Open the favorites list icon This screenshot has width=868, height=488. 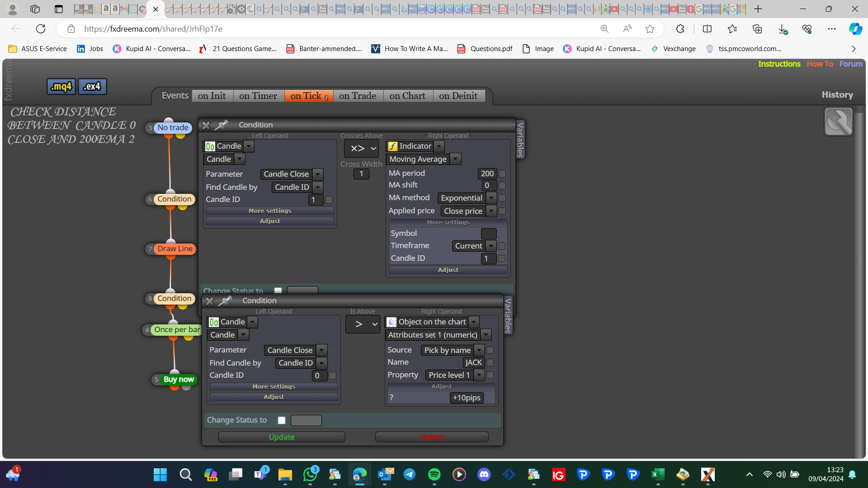(x=732, y=29)
